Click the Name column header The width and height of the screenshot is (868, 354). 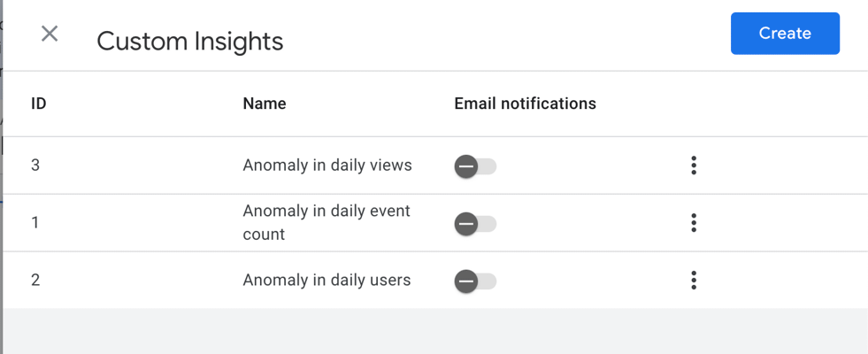pyautogui.click(x=265, y=104)
